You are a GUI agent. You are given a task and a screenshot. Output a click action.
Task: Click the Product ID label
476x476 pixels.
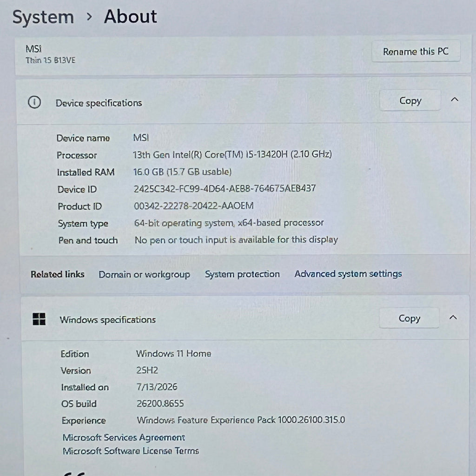[80, 206]
